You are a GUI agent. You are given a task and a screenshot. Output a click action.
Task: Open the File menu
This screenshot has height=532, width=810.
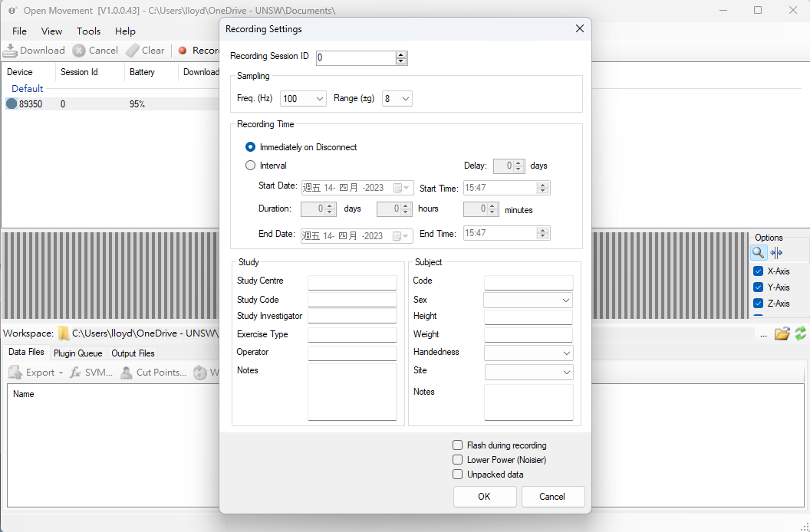click(x=19, y=31)
